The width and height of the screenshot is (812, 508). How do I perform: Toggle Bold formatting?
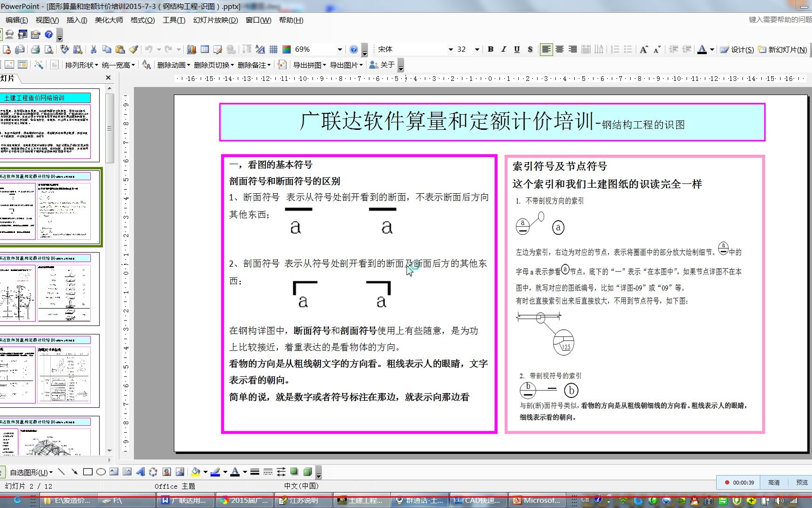point(491,49)
